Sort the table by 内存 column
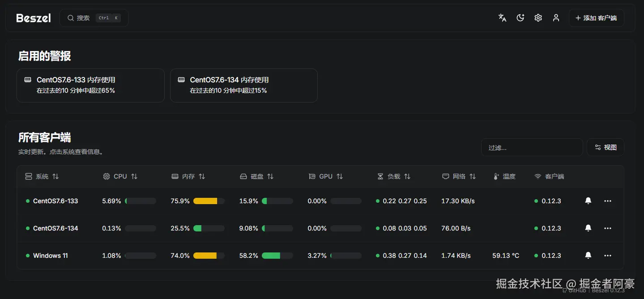The image size is (644, 299). 188,176
